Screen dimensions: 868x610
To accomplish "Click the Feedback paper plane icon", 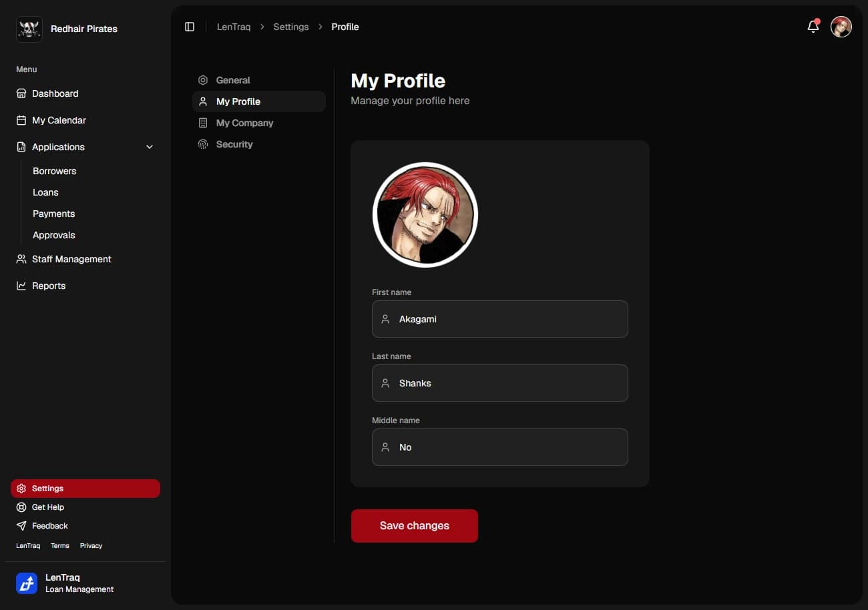I will tap(21, 526).
